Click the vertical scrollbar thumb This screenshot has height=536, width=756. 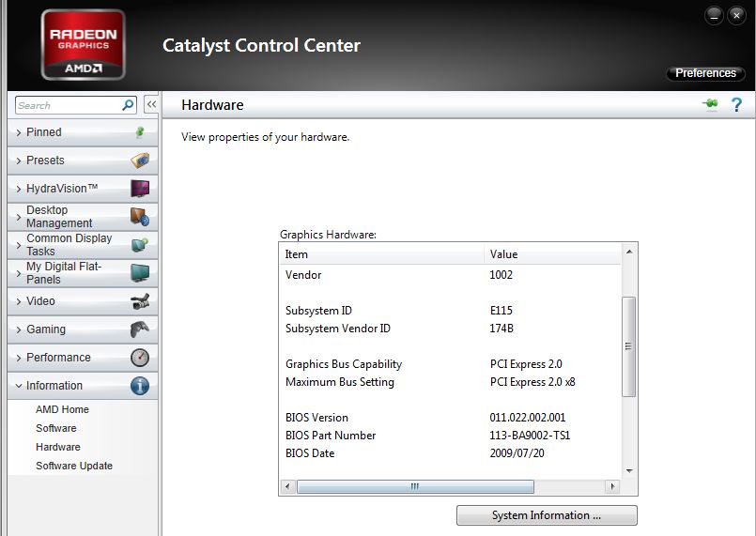tap(628, 346)
